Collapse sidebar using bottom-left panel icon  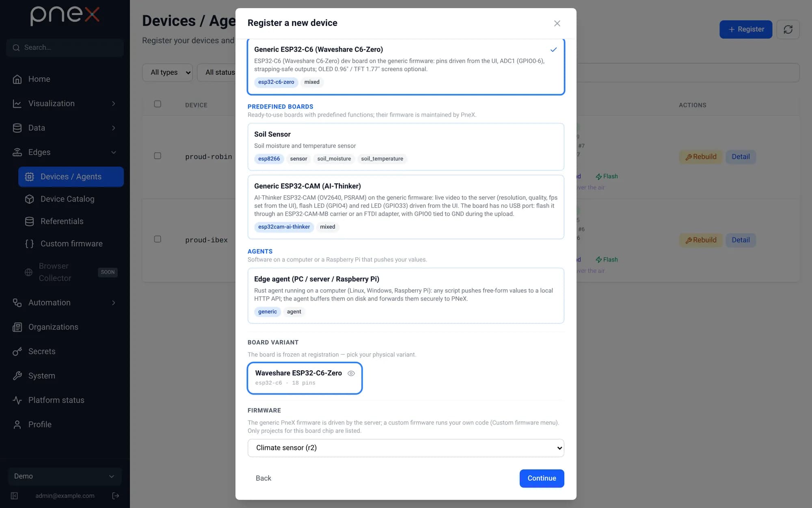click(14, 496)
